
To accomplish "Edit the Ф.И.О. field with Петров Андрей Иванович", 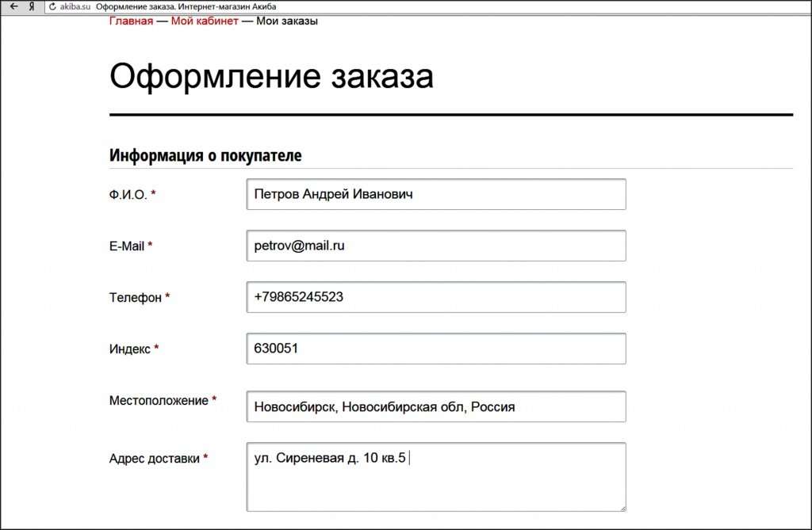I will tap(436, 194).
